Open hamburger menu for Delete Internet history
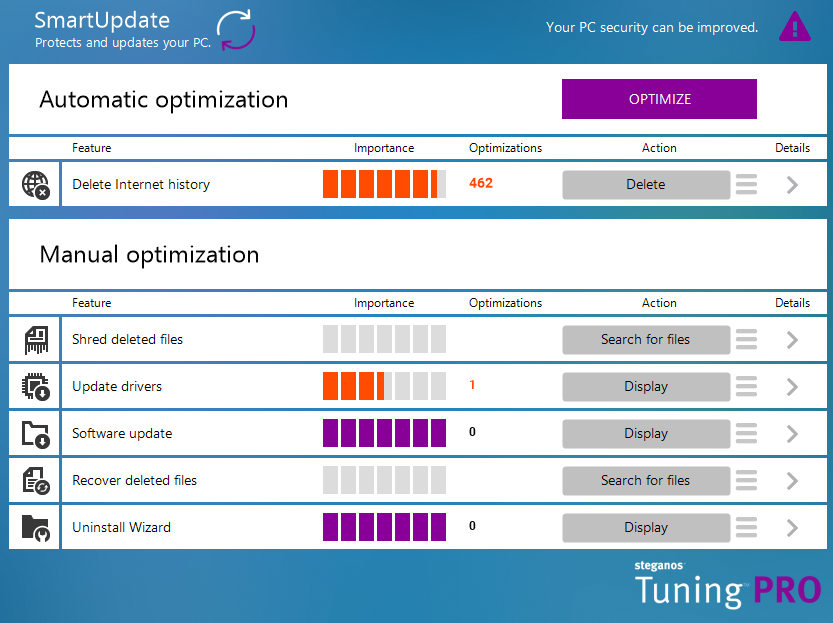Screen dimensions: 833x623 click(x=746, y=185)
